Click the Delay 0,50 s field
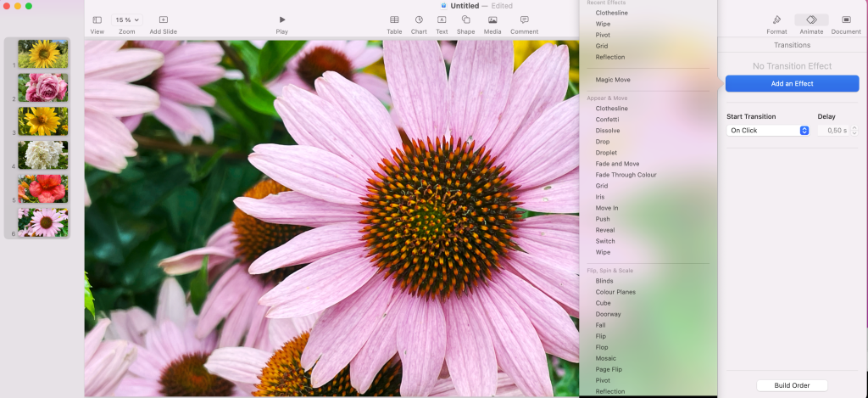The height and width of the screenshot is (398, 868). [834, 131]
